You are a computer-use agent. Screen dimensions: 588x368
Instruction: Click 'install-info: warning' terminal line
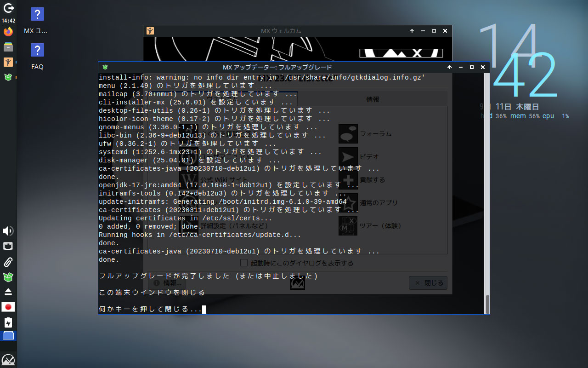(262, 77)
